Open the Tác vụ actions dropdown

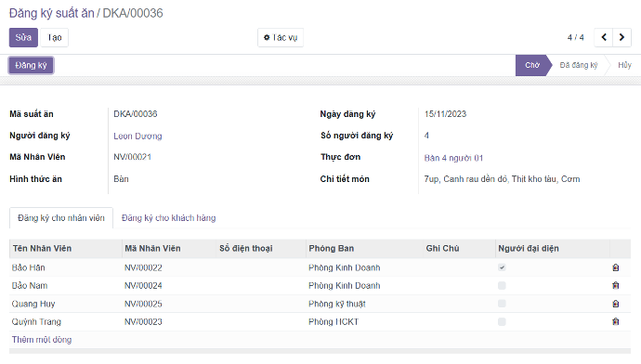coord(281,37)
